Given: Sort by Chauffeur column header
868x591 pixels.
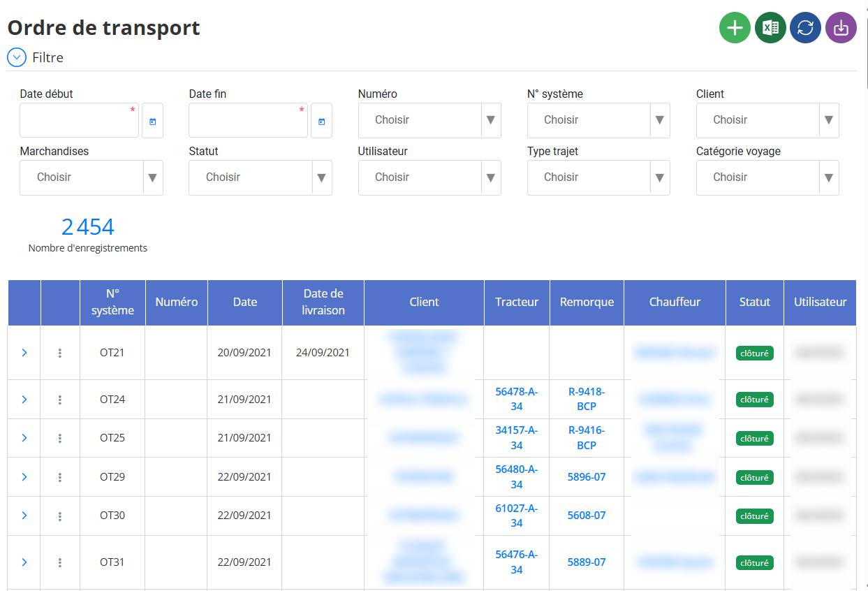Looking at the screenshot, I should click(x=675, y=302).
